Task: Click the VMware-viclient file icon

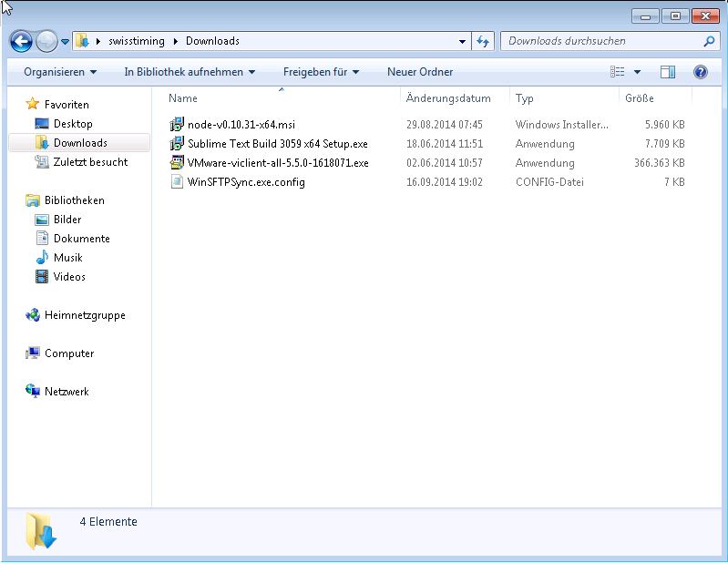Action: pyautogui.click(x=177, y=162)
